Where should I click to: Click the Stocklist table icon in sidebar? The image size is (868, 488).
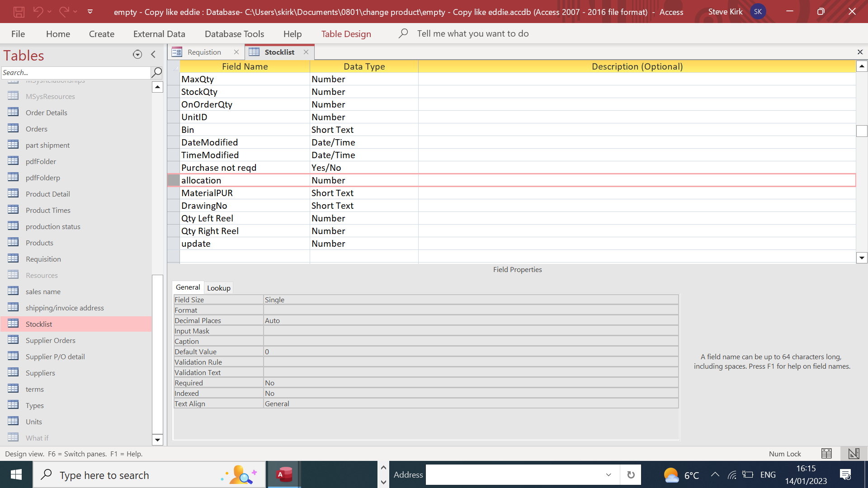pos(14,324)
